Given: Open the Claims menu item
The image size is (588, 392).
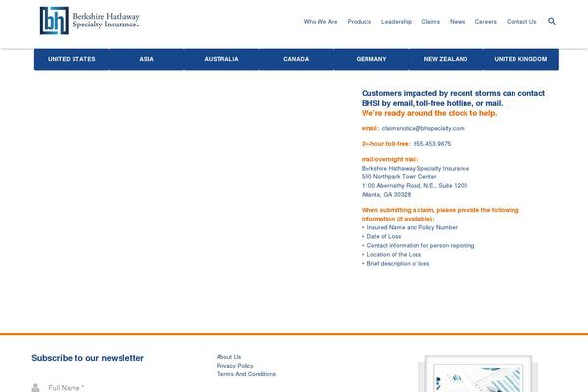Looking at the screenshot, I should coord(430,22).
